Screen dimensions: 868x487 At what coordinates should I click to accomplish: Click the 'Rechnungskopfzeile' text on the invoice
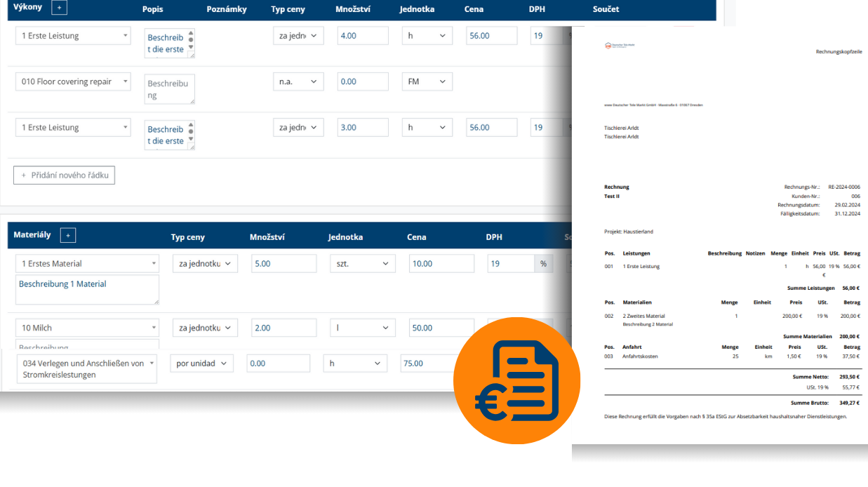839,52
